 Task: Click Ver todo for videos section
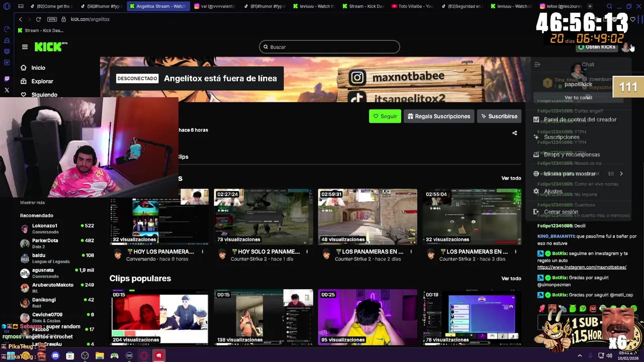511,178
